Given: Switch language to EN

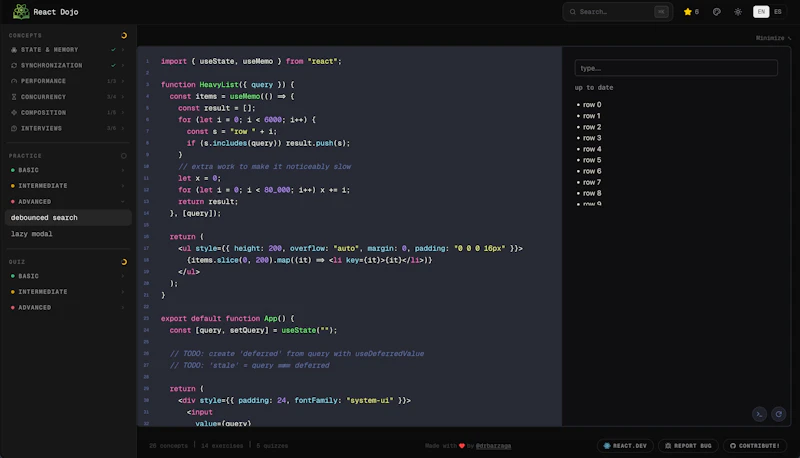Looking at the screenshot, I should (x=761, y=12).
